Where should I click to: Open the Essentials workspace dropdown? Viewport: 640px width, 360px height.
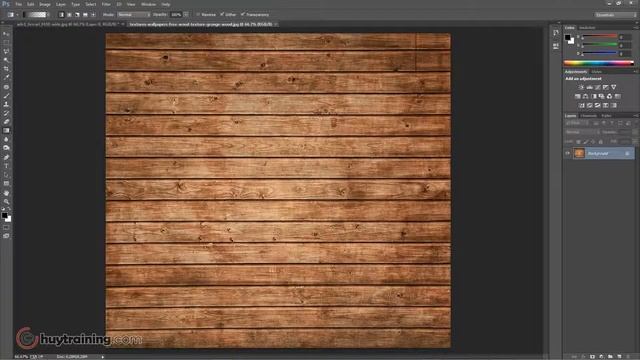coord(615,15)
